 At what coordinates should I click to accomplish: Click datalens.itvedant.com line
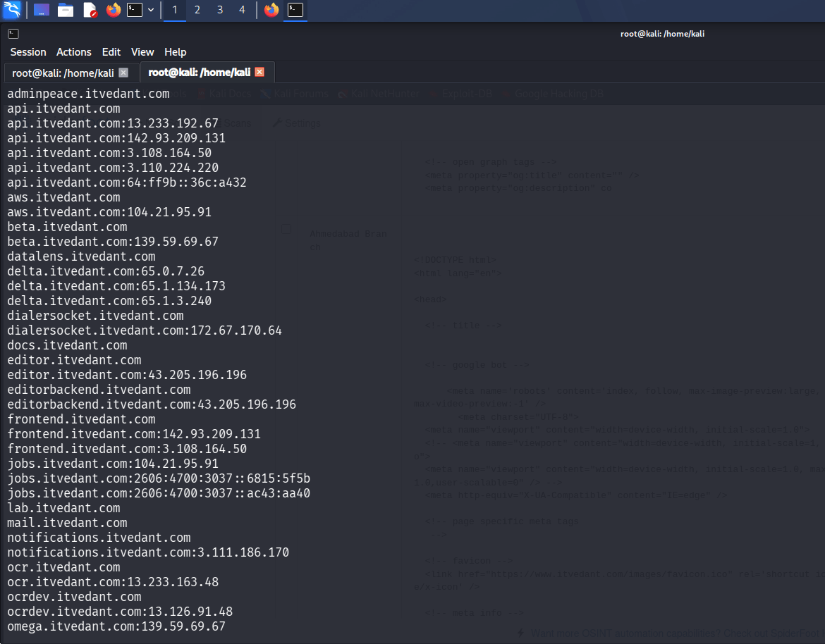pos(81,256)
